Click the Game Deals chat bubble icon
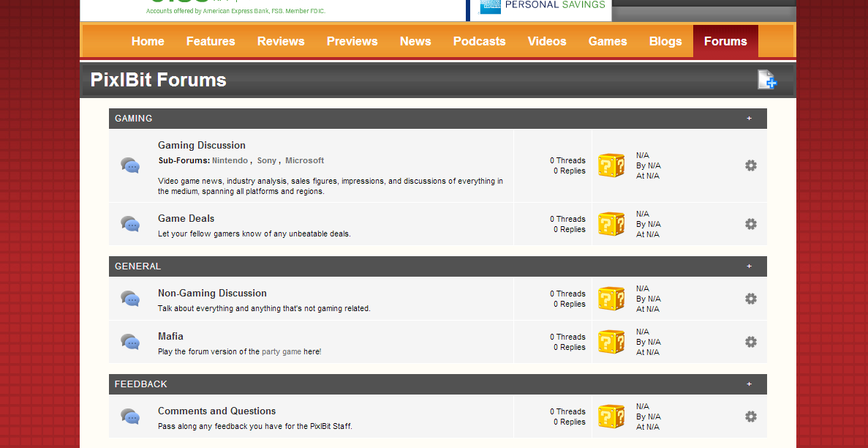 pyautogui.click(x=130, y=224)
